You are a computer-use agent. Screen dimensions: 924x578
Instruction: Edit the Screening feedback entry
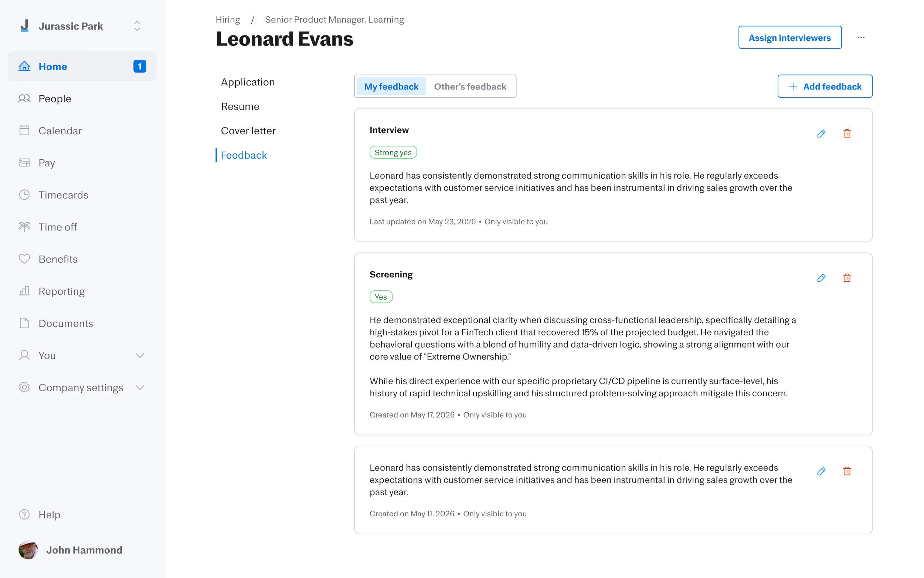pos(821,278)
